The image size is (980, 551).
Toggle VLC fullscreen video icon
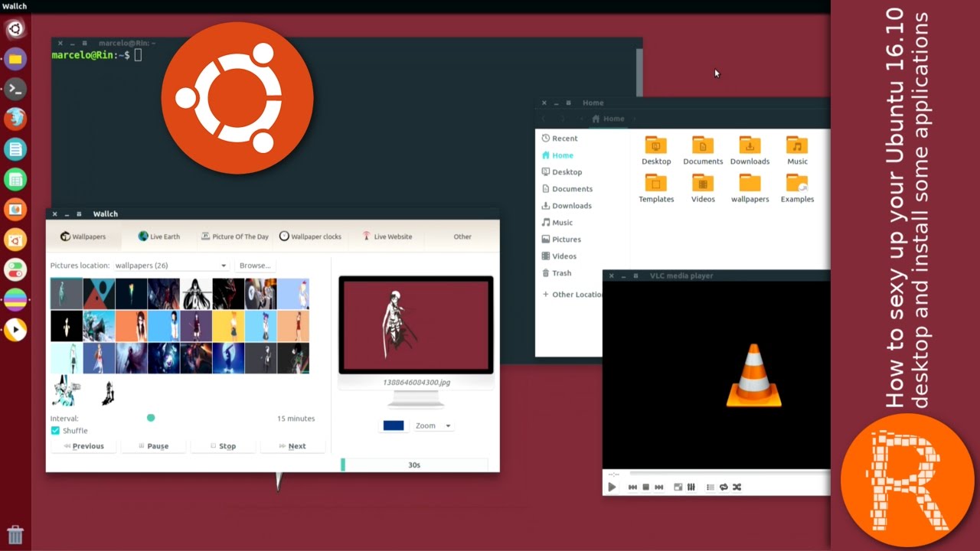click(678, 487)
